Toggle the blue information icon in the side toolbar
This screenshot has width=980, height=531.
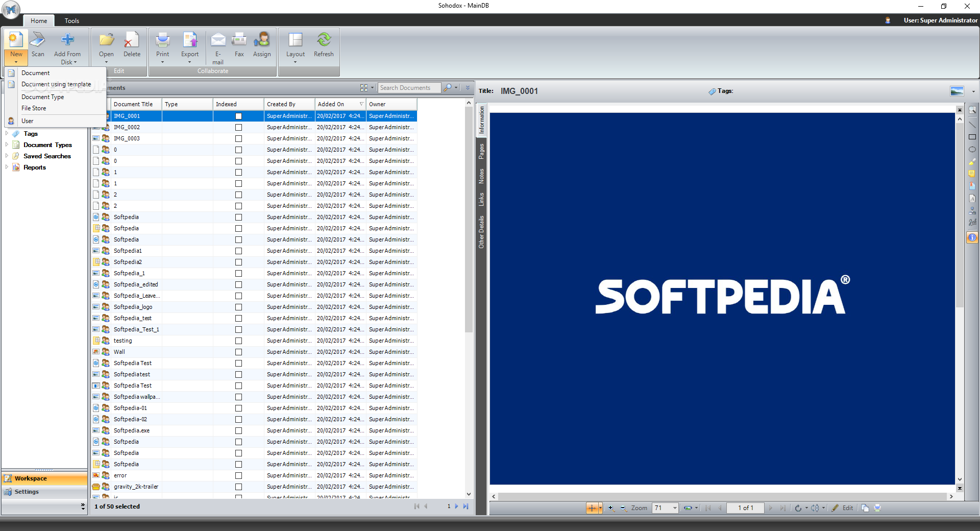pos(972,237)
